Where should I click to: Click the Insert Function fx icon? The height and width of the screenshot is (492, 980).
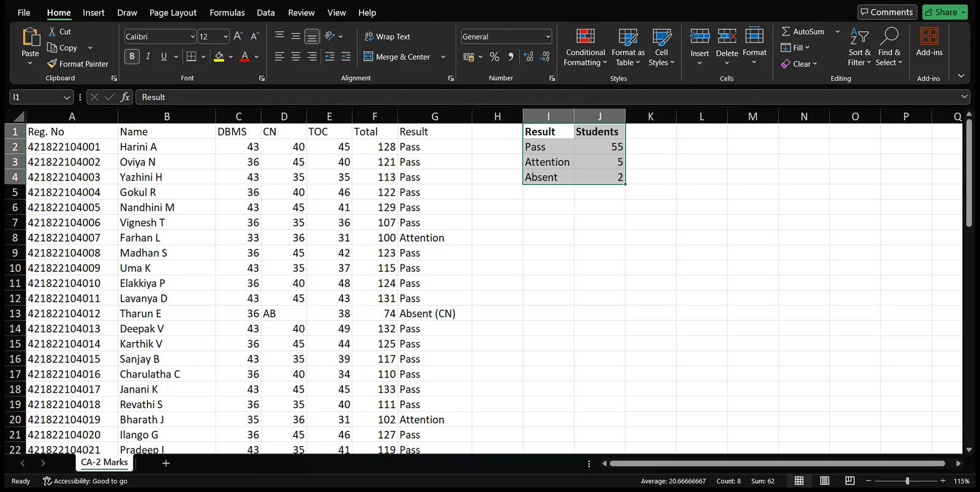click(125, 97)
